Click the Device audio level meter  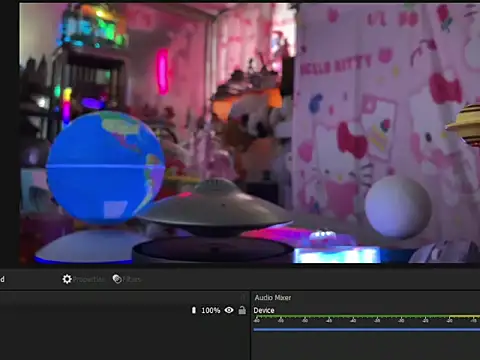pos(367,316)
